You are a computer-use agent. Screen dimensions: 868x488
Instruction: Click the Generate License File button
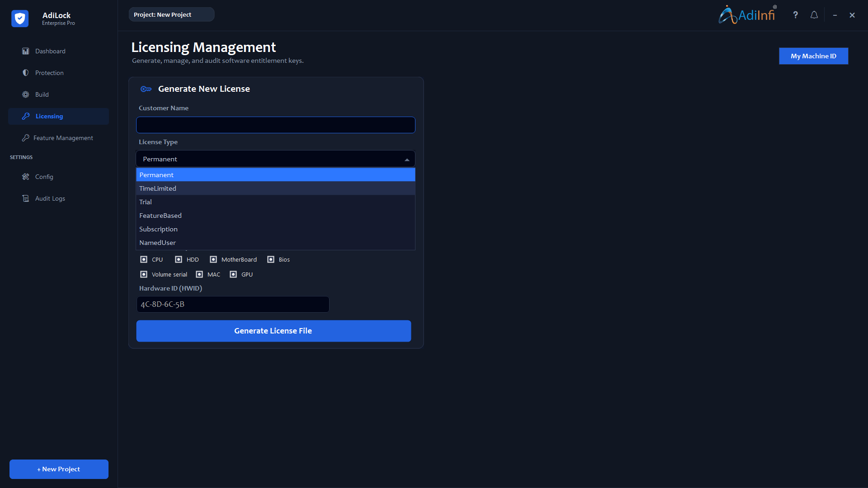(x=274, y=331)
